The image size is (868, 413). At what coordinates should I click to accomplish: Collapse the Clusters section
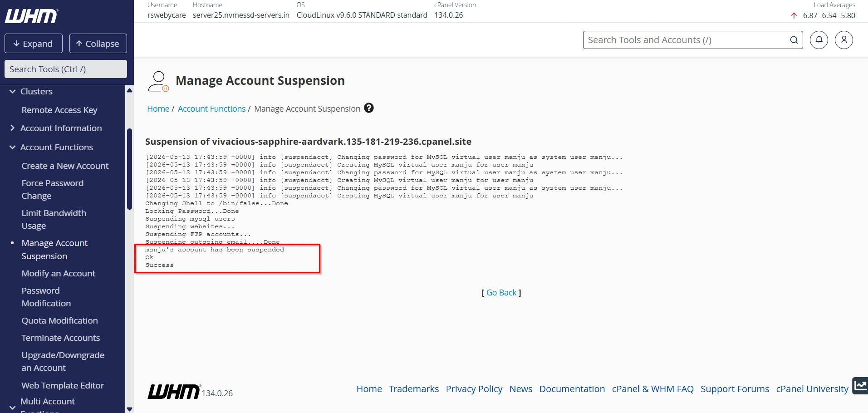(12, 91)
